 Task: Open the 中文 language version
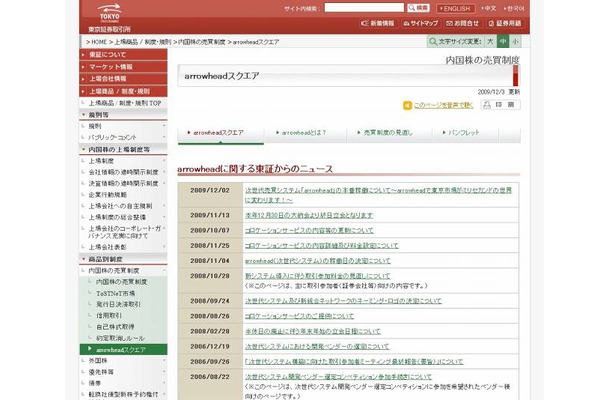pyautogui.click(x=489, y=8)
